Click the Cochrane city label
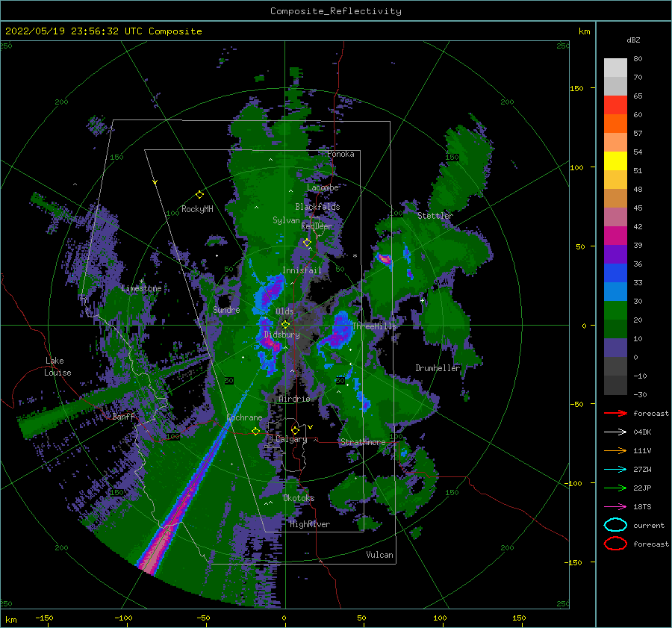Viewport: 672px width, 628px height. click(244, 417)
